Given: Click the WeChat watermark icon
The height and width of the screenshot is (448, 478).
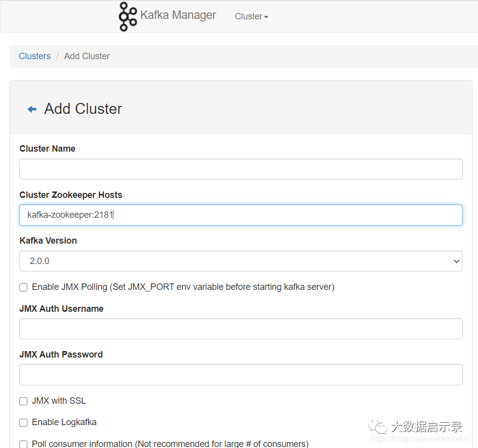Looking at the screenshot, I should click(x=378, y=426).
